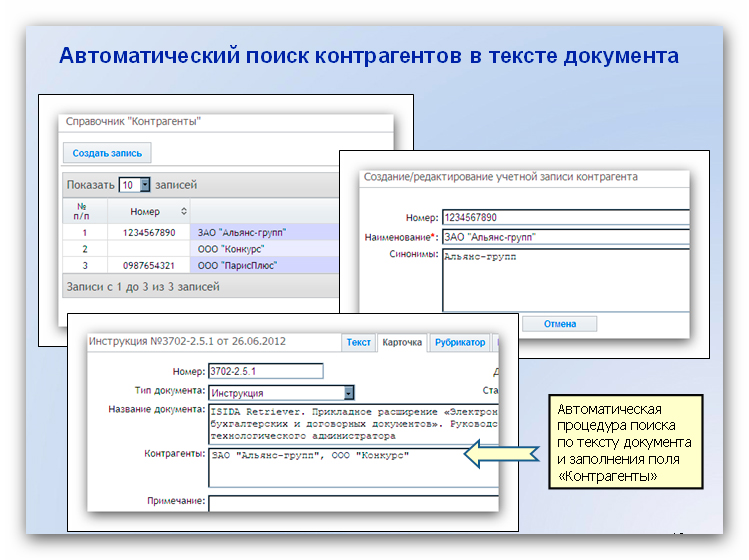Click the "Записи с 1 до 3 из 3 записей" status text
This screenshot has height=560, width=749.
click(x=143, y=287)
